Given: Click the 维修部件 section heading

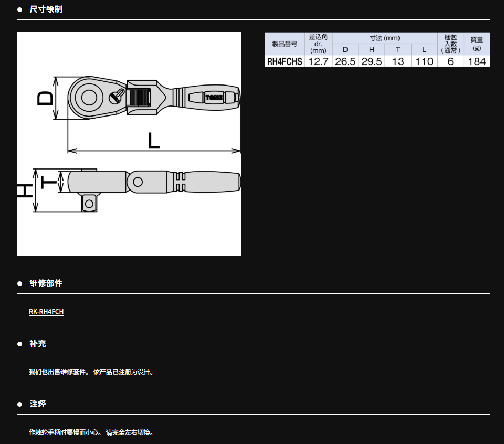Looking at the screenshot, I should click(46, 283).
